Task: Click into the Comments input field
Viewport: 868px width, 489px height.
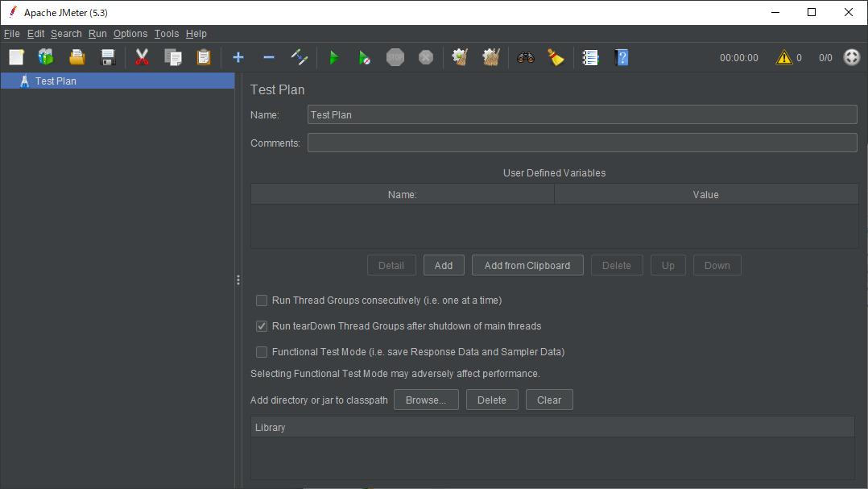Action: (582, 143)
